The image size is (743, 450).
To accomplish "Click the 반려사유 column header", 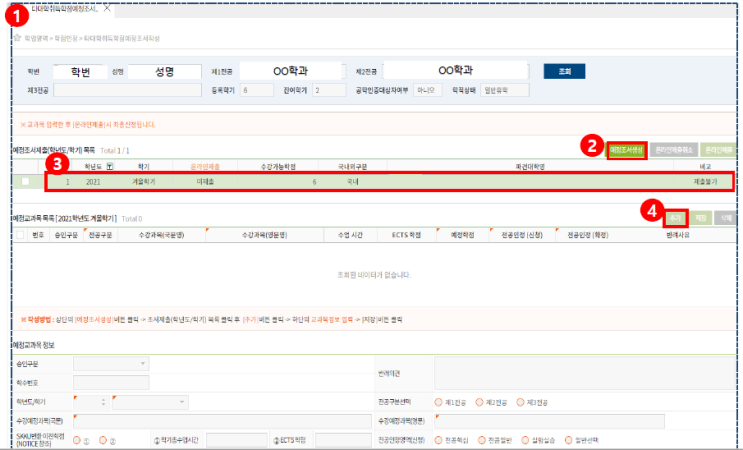I will [678, 235].
